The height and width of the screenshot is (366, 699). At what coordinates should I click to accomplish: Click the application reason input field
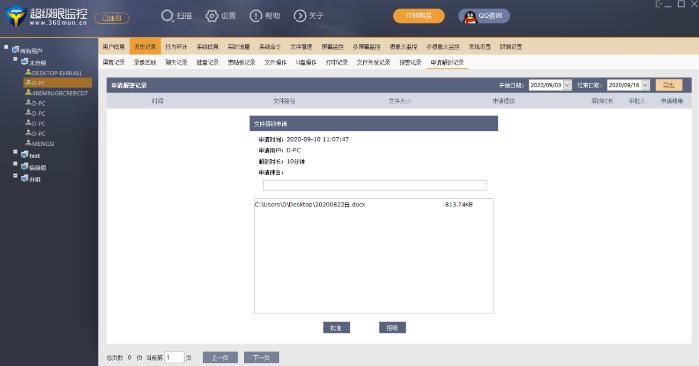pos(374,185)
